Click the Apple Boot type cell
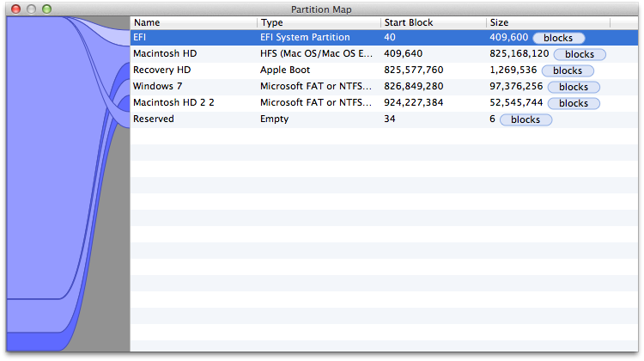This screenshot has height=361, width=644. [285, 70]
